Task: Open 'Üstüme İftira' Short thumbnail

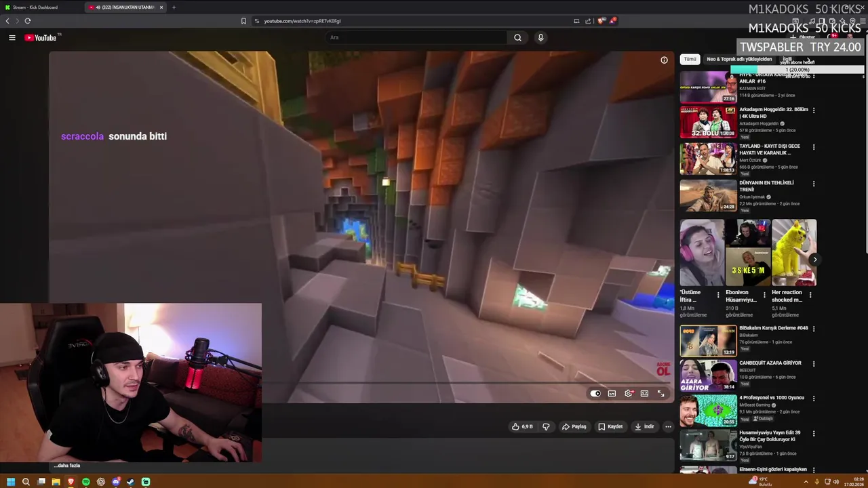Action: click(702, 253)
